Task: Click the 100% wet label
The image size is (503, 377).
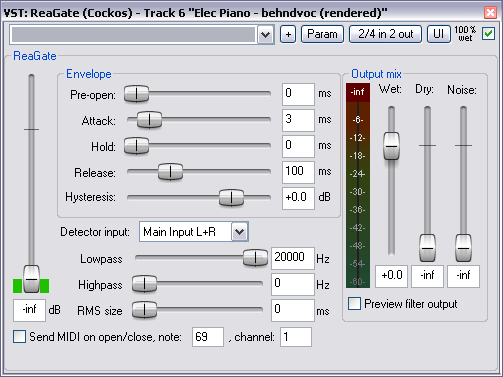Action: click(x=465, y=34)
